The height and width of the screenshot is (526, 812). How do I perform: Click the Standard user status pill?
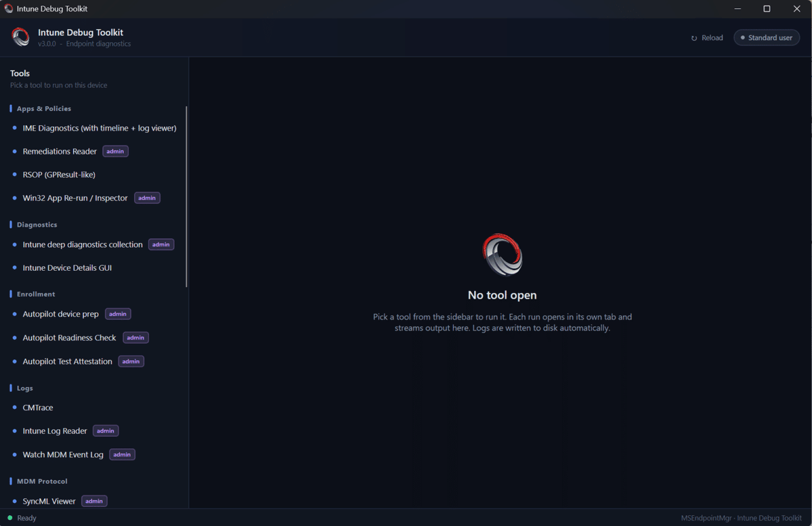pos(767,38)
